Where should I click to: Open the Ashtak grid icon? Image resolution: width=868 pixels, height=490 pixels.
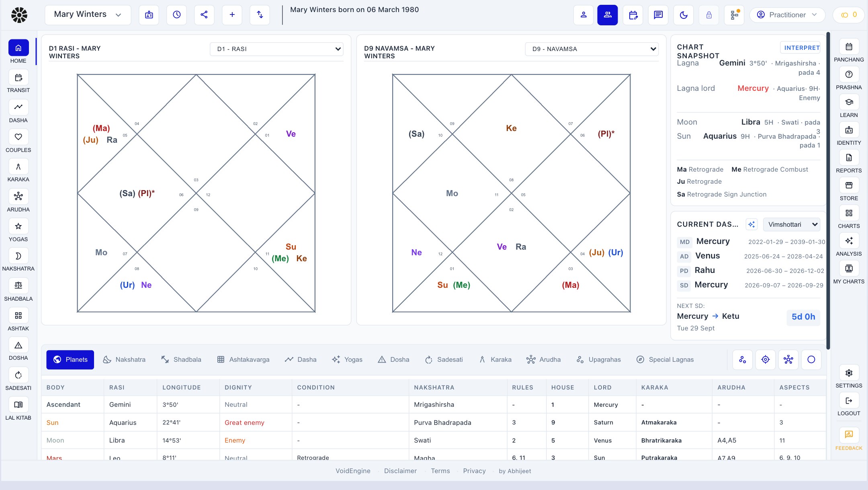pos(18,316)
